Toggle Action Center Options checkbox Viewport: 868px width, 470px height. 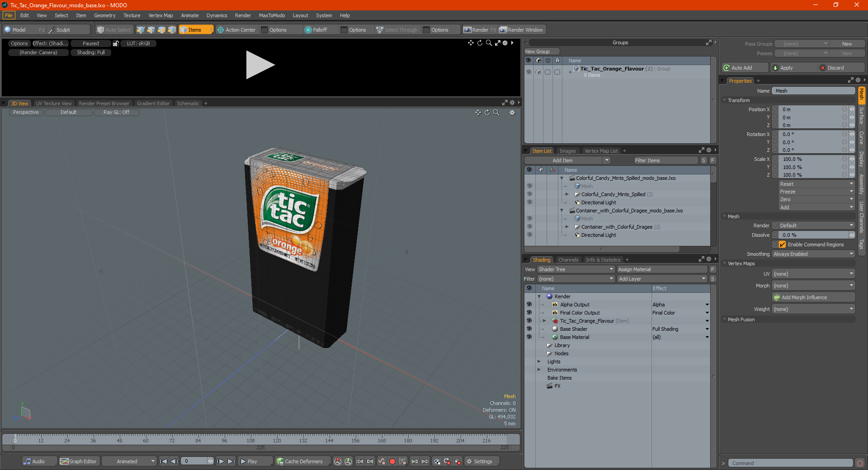click(264, 30)
